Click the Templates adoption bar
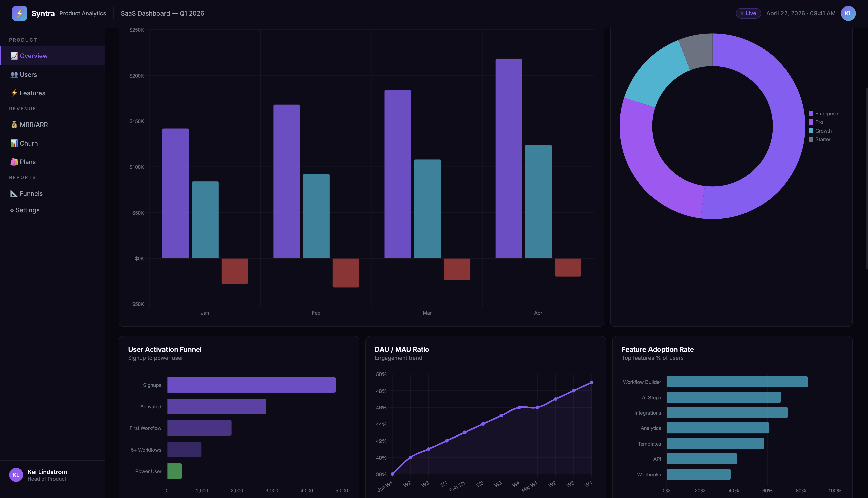868x498 pixels. point(715,443)
